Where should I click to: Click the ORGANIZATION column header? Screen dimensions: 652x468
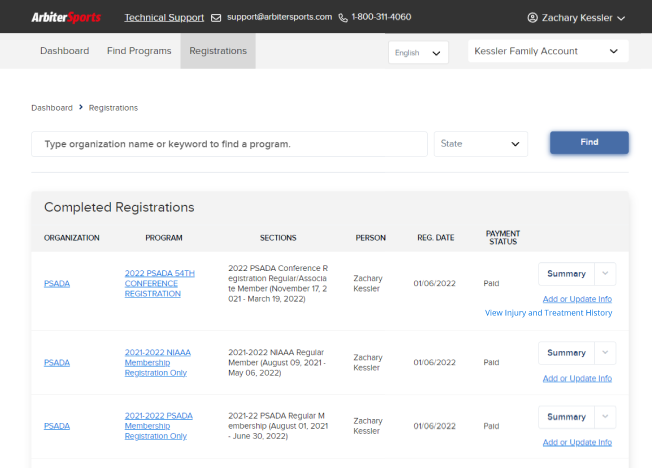pyautogui.click(x=72, y=238)
